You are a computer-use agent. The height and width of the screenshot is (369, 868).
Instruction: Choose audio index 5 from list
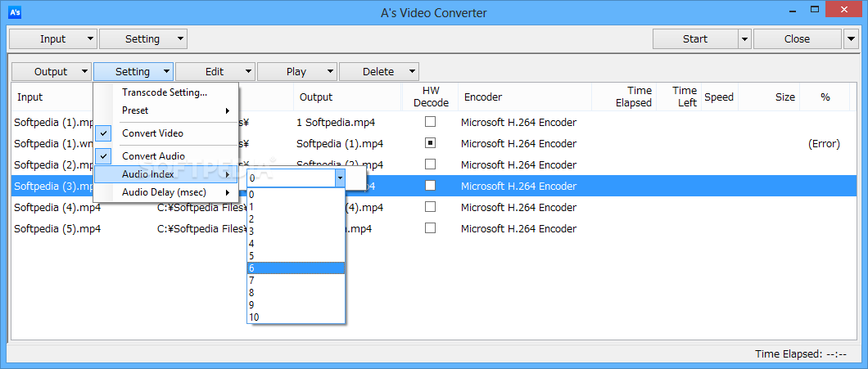click(x=296, y=255)
